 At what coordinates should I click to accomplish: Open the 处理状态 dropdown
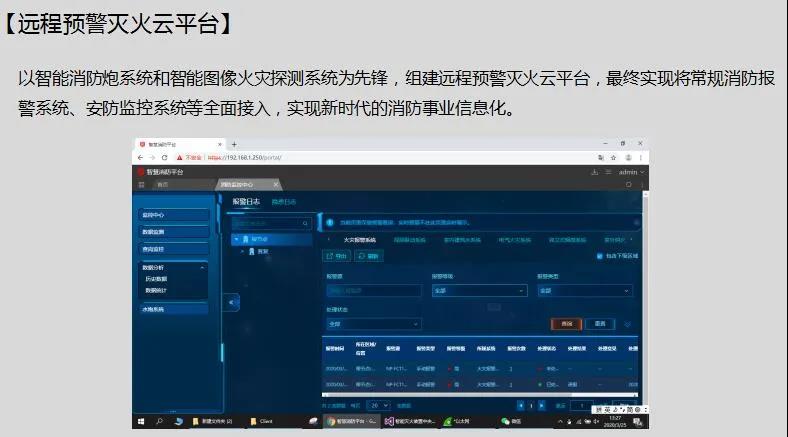coord(373,324)
